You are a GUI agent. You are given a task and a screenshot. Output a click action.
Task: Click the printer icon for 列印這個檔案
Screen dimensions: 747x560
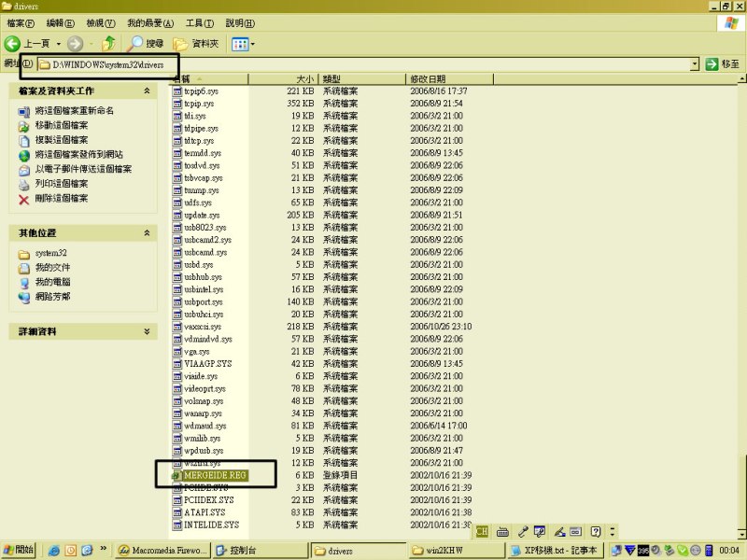[x=24, y=184]
